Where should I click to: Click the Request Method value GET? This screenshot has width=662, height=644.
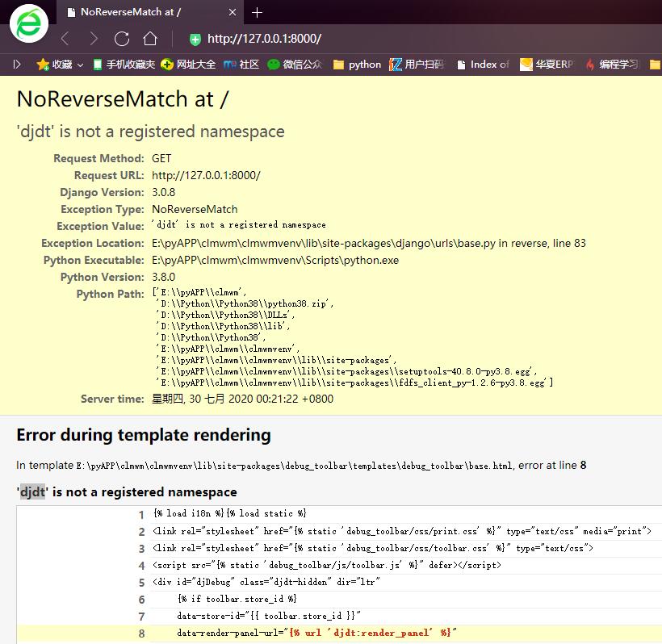(x=161, y=158)
